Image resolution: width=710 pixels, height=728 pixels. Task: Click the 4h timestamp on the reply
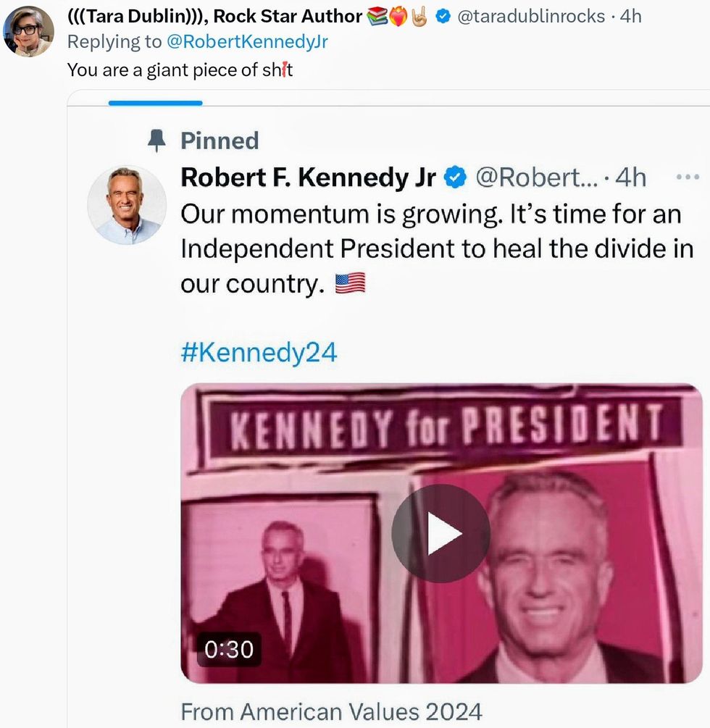coord(631,17)
